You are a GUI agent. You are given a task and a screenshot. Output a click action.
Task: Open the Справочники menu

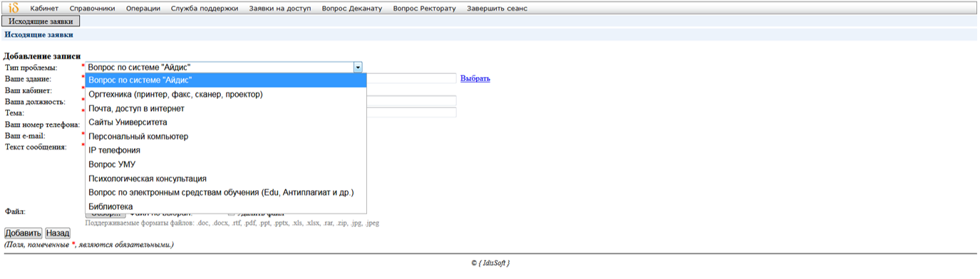click(x=92, y=9)
